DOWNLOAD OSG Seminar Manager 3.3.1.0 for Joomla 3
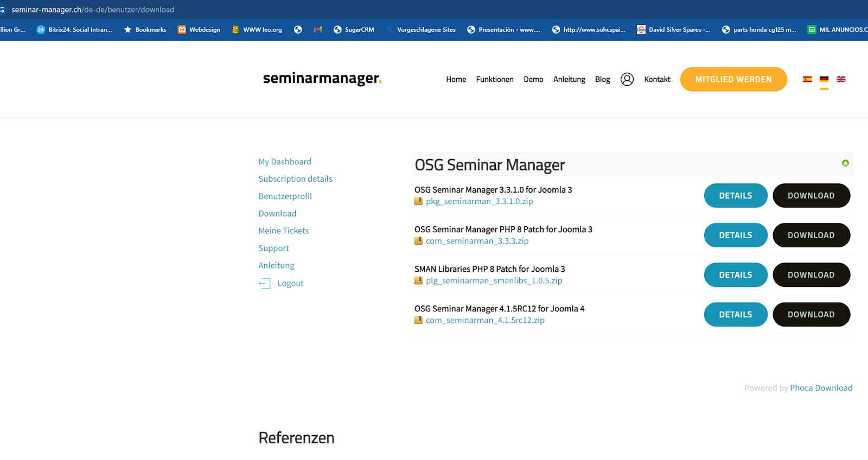 [811, 196]
